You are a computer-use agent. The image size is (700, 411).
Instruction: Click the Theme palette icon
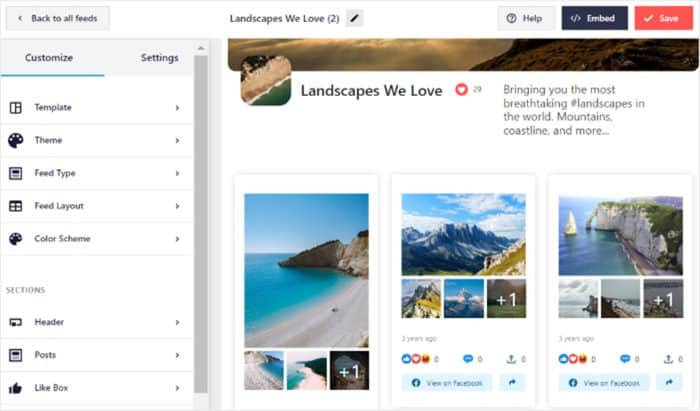[16, 140]
